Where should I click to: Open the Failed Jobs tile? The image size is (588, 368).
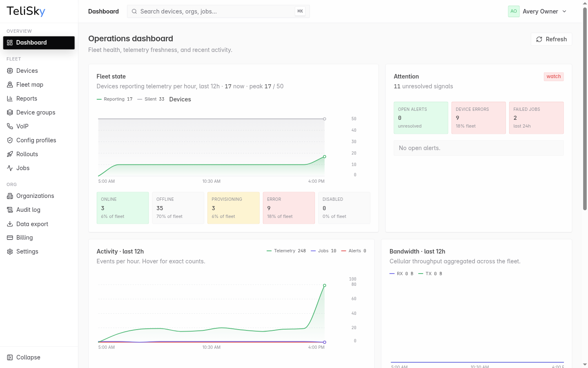coord(537,118)
